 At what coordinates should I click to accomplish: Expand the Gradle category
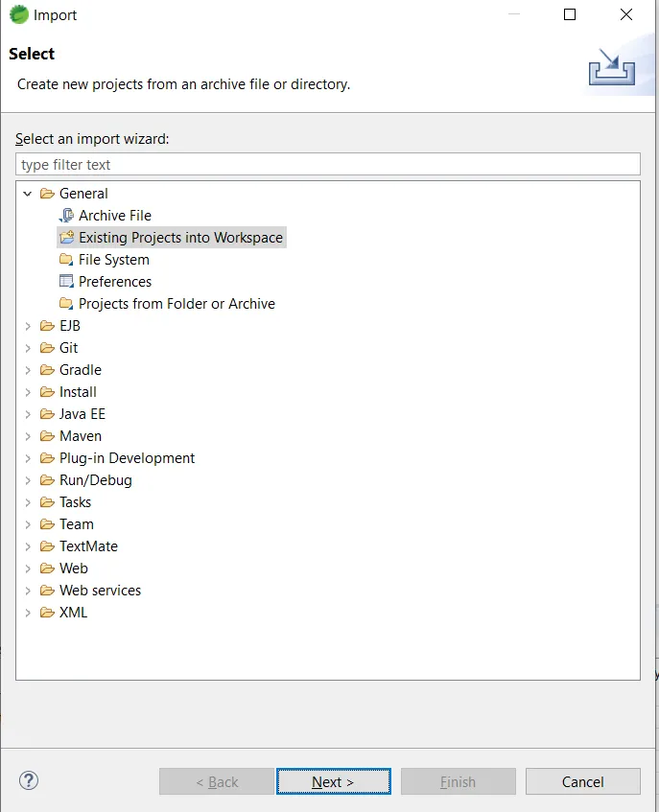coord(28,370)
